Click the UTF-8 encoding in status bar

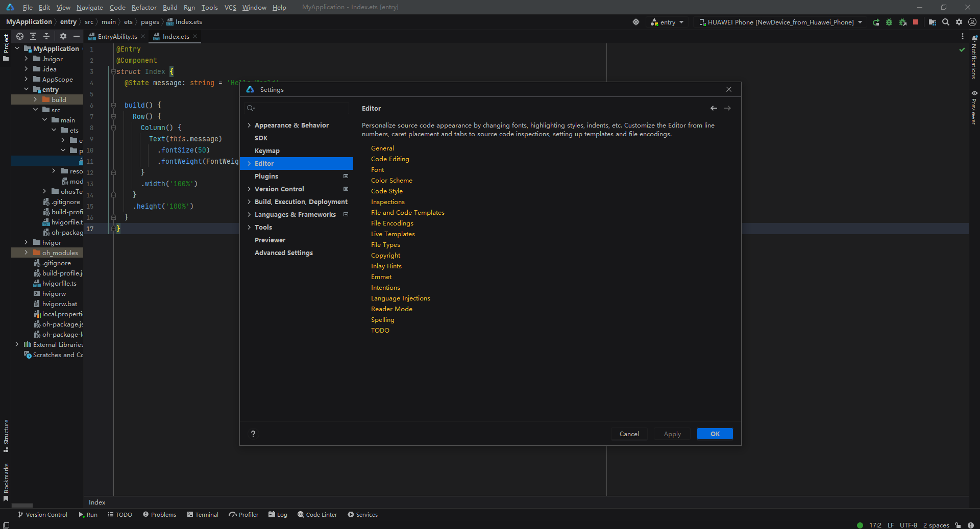click(908, 525)
